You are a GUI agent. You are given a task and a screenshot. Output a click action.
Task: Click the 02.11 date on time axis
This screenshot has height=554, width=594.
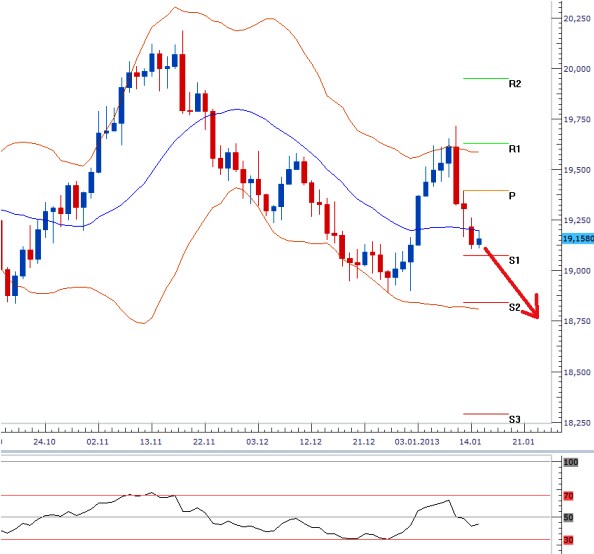(97, 442)
